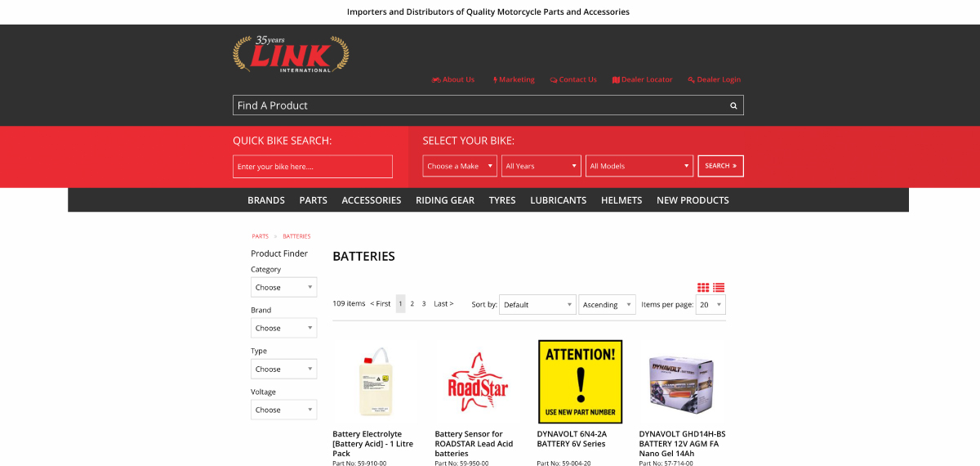
Task: Click the BATTERIES breadcrumb link
Action: point(296,236)
